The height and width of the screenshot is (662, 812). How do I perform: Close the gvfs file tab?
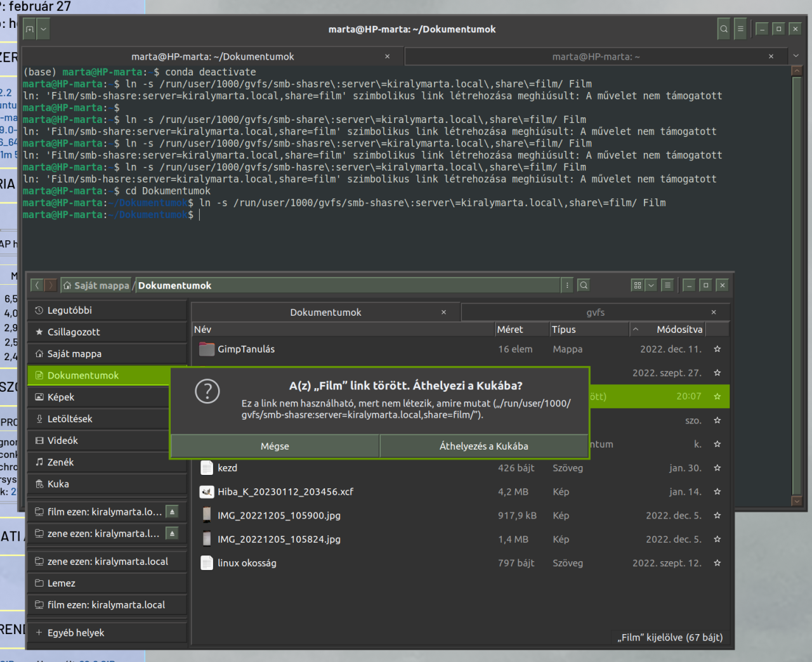714,312
